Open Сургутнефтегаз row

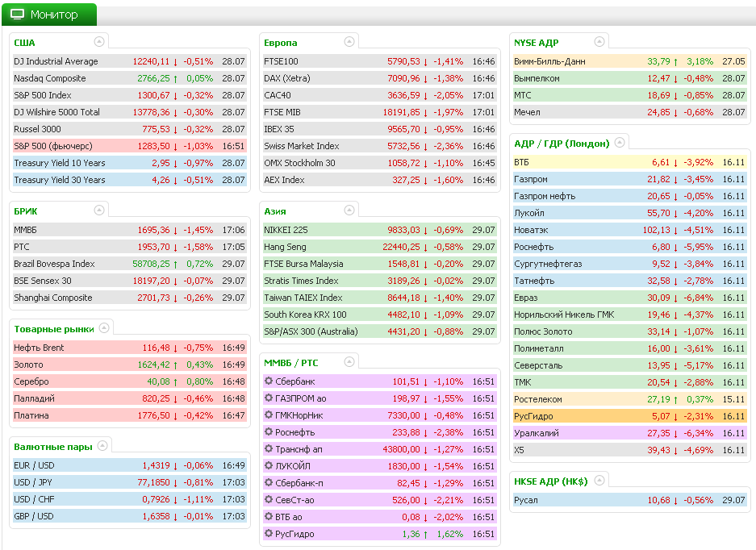click(629, 264)
